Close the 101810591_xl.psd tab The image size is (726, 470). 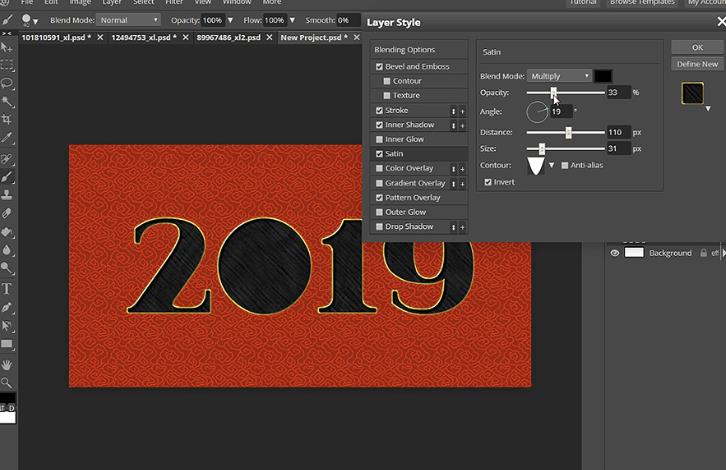100,38
